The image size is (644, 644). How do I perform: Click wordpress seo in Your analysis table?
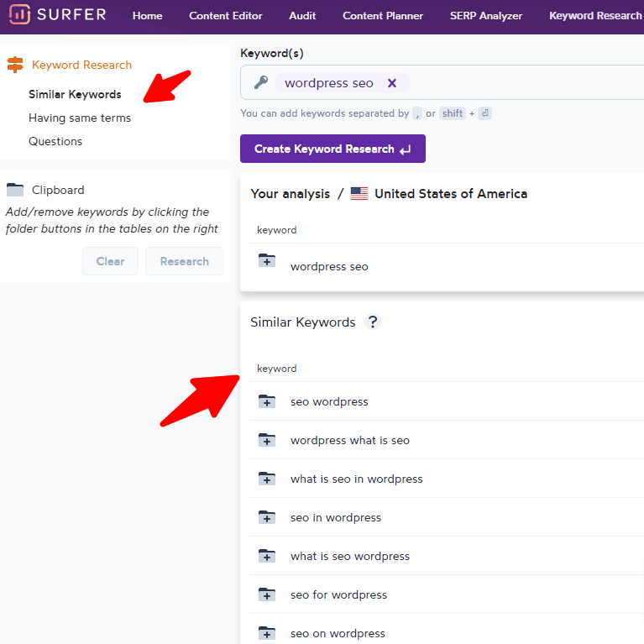[329, 266]
